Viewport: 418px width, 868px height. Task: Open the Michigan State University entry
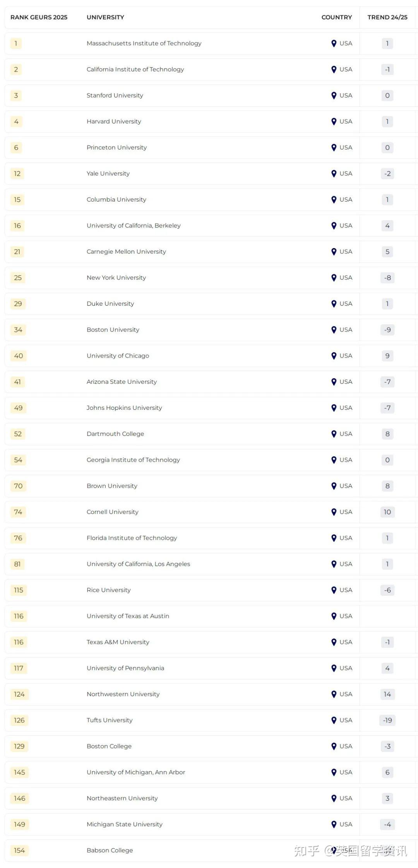click(125, 824)
